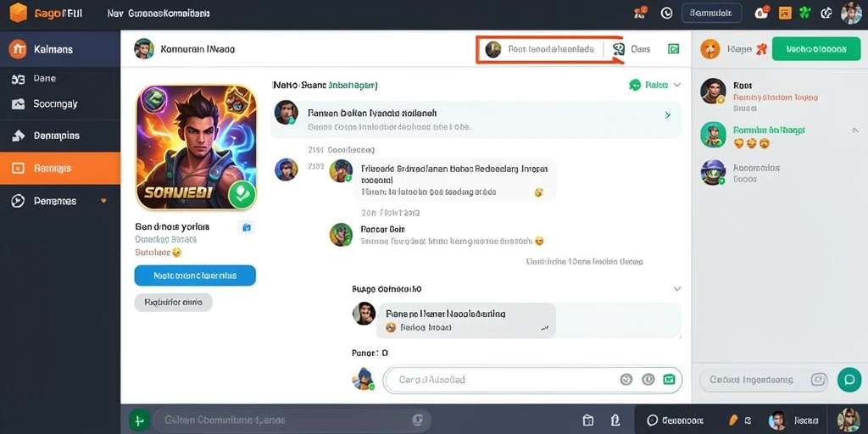Click the chat message input field
Viewport: 868px width, 434px height.
[x=532, y=380]
